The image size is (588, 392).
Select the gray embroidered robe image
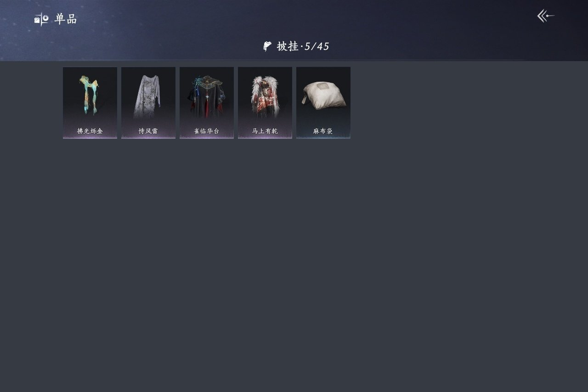[x=148, y=97]
